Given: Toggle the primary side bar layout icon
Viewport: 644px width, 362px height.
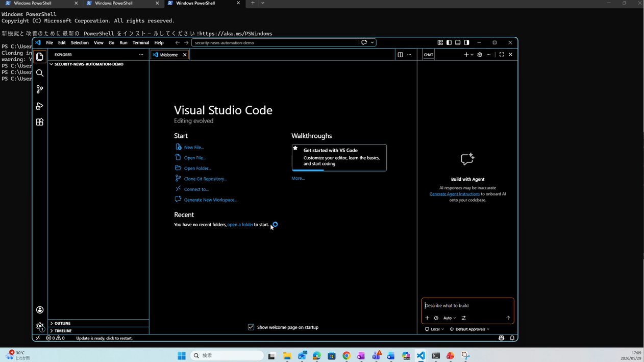Looking at the screenshot, I should pyautogui.click(x=449, y=42).
